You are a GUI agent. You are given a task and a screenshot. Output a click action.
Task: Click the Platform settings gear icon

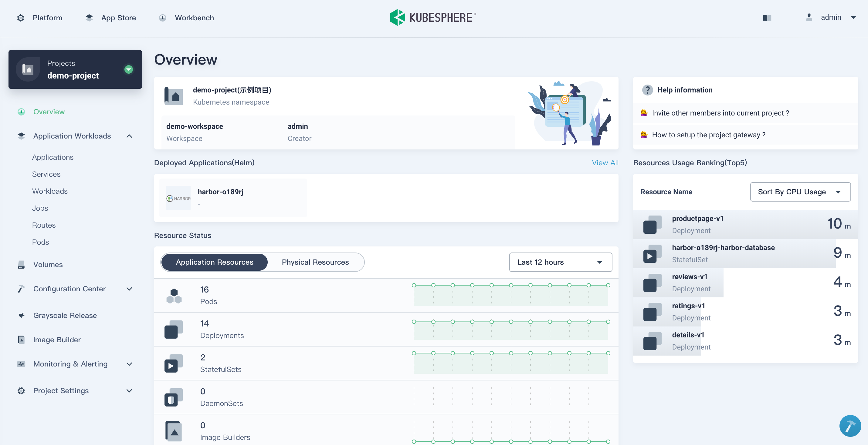pyautogui.click(x=20, y=18)
